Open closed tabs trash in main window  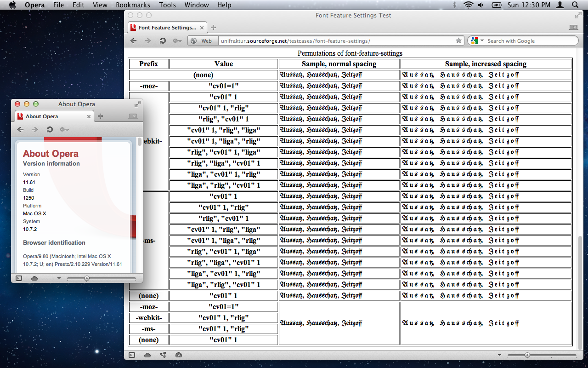pos(573,28)
